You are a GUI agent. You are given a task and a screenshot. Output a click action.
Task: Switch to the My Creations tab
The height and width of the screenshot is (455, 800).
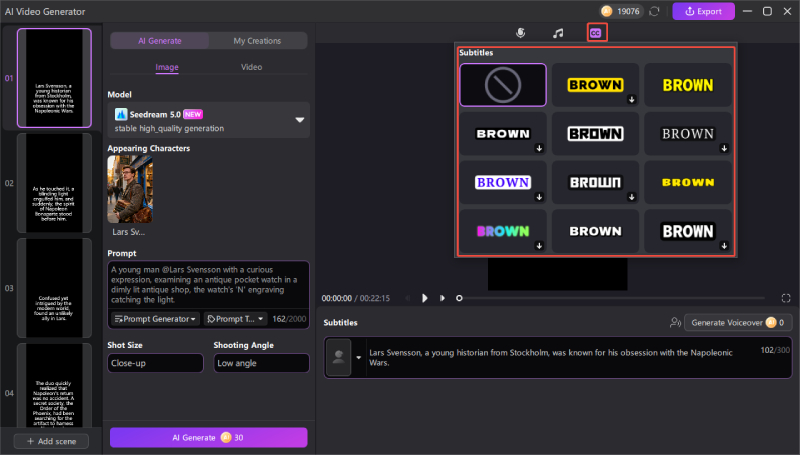(258, 41)
